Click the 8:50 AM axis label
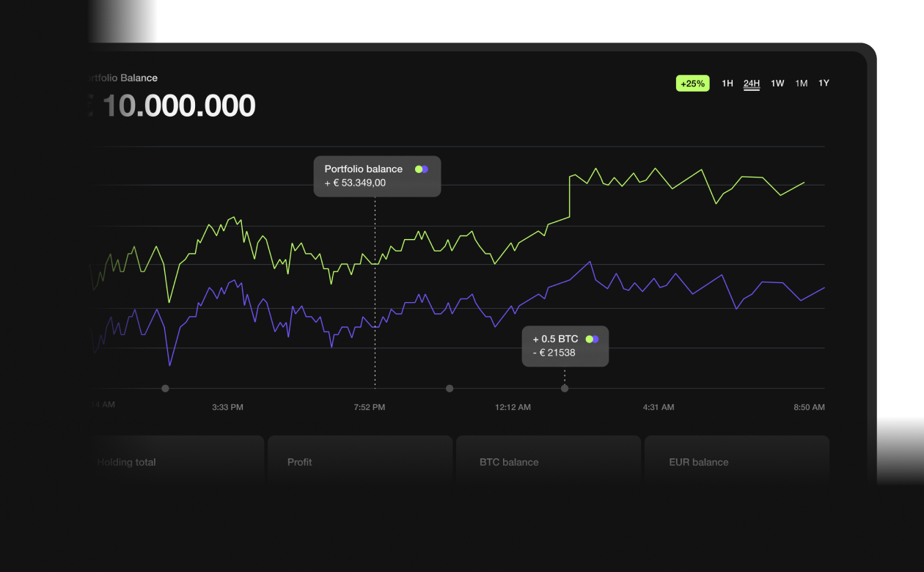924x572 pixels. pos(809,407)
